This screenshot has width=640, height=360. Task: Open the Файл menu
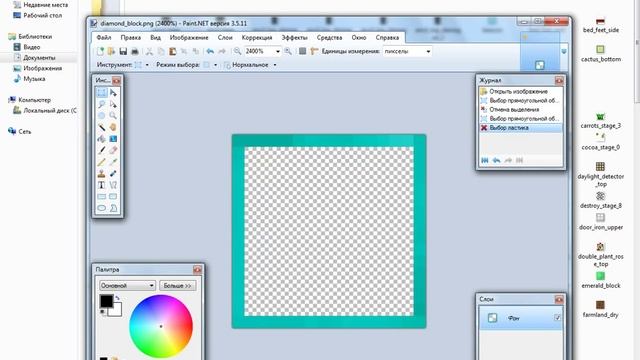tap(104, 38)
